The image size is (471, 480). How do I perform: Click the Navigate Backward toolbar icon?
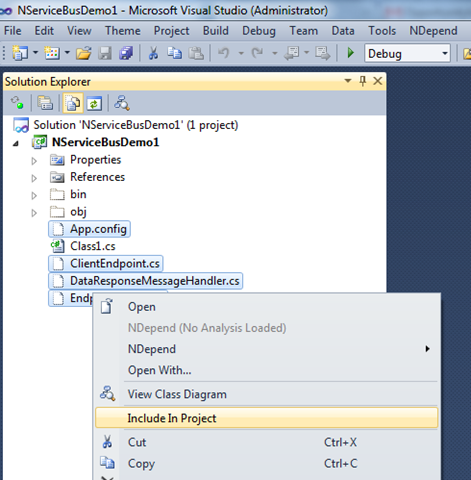click(292, 53)
